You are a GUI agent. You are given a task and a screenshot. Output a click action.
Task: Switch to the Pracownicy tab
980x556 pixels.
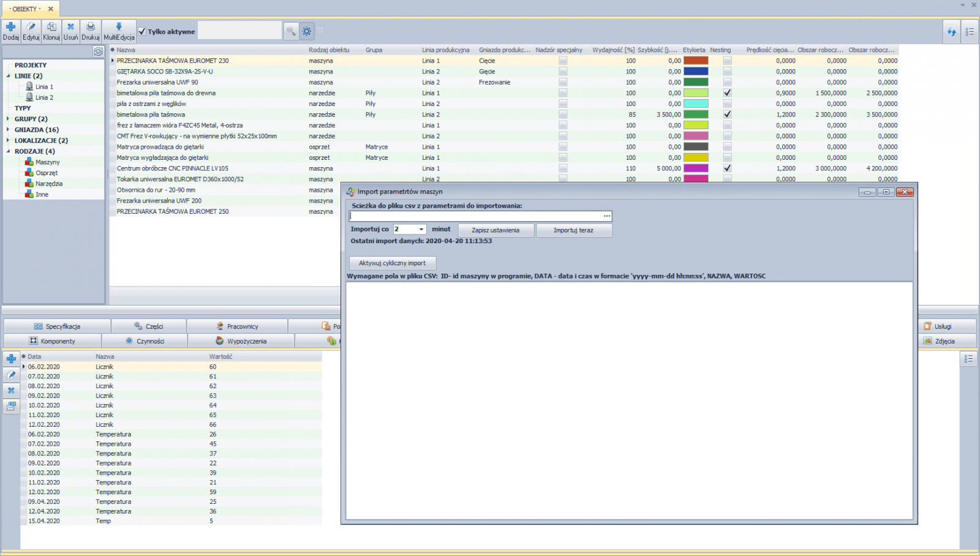coord(237,326)
